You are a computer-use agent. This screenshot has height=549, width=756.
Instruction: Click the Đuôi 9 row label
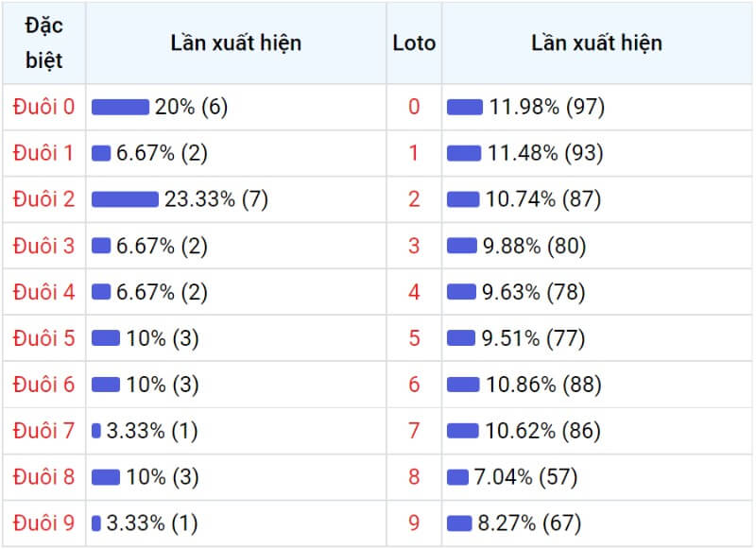coord(43,523)
